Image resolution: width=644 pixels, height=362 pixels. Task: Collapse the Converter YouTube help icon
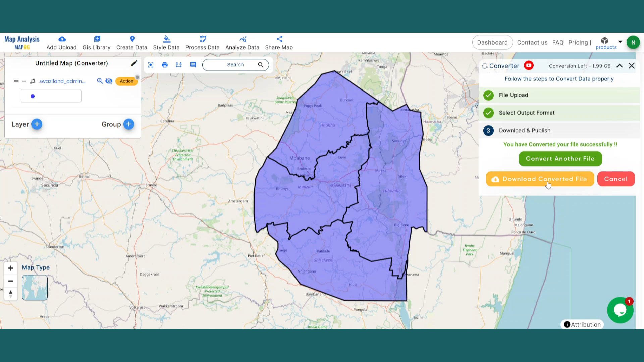point(529,66)
